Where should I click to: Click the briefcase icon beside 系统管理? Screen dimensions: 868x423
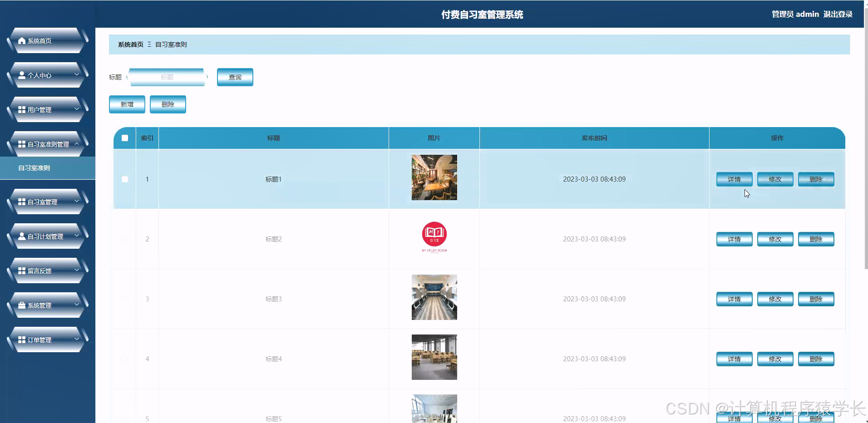coord(22,305)
